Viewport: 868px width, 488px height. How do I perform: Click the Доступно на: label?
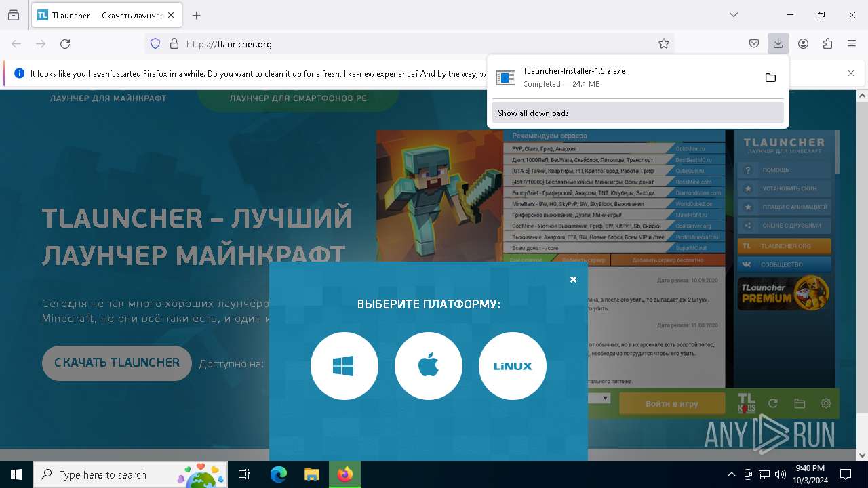coord(231,364)
